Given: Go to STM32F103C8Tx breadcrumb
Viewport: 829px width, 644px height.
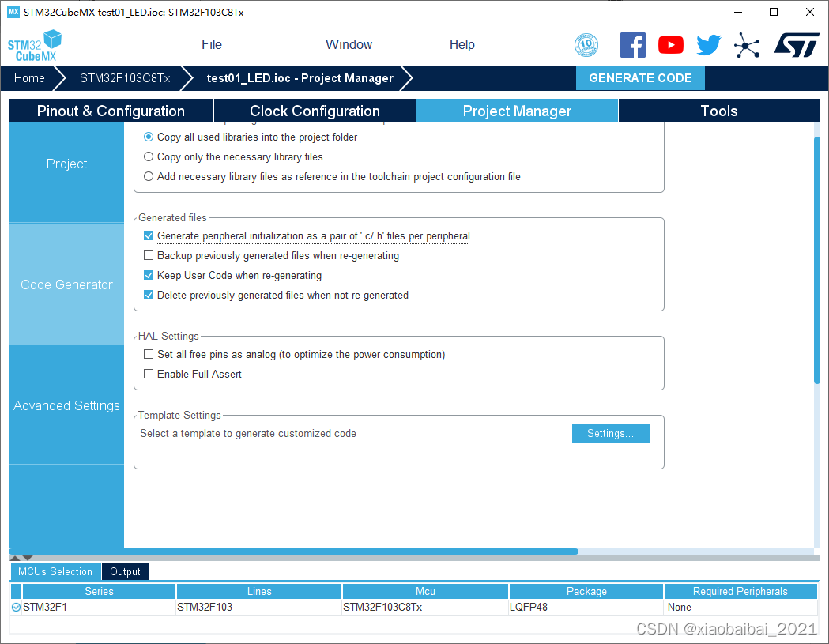Looking at the screenshot, I should 125,78.
